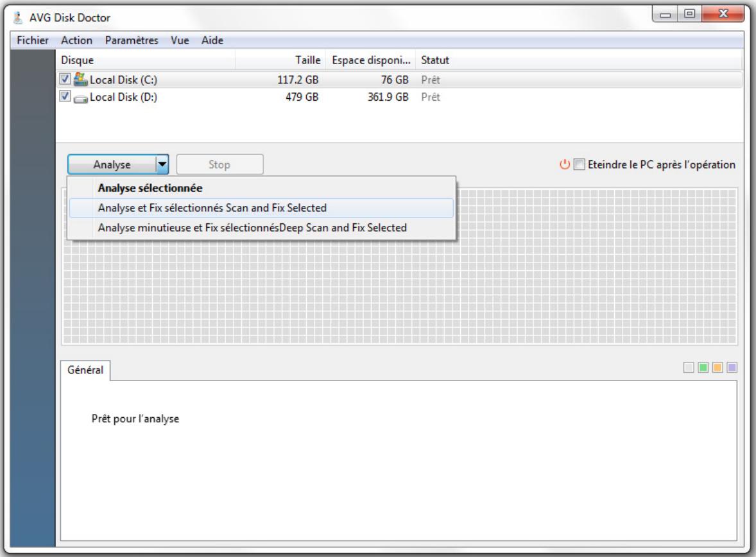Click the Local Disk (C:) system drive icon
Viewport: 756px width, 557px height.
point(80,79)
